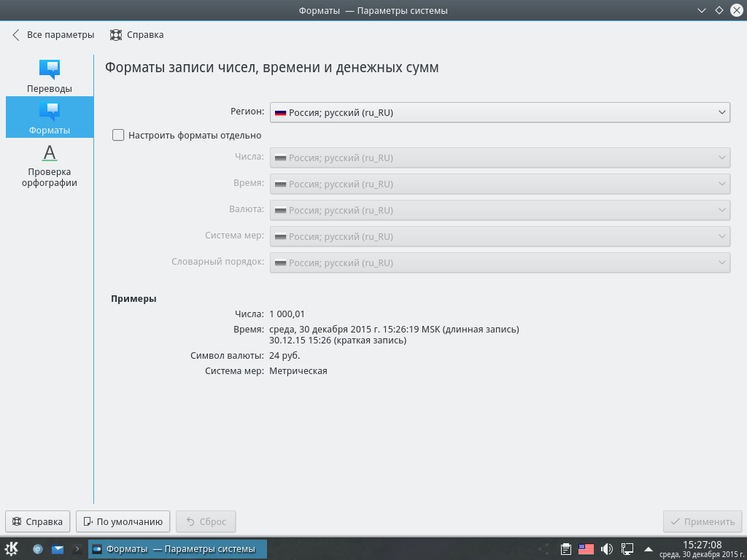
Task: Restore defaults with По умолчанию
Action: tap(123, 521)
